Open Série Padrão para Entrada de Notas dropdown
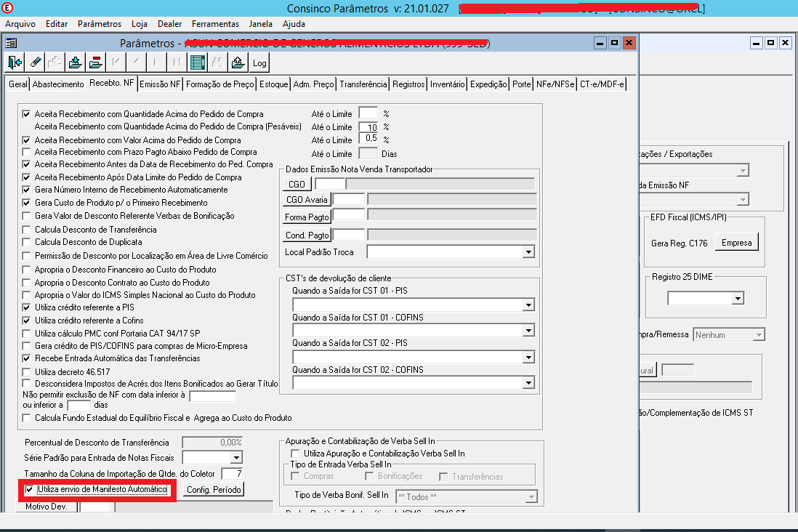 pos(236,458)
